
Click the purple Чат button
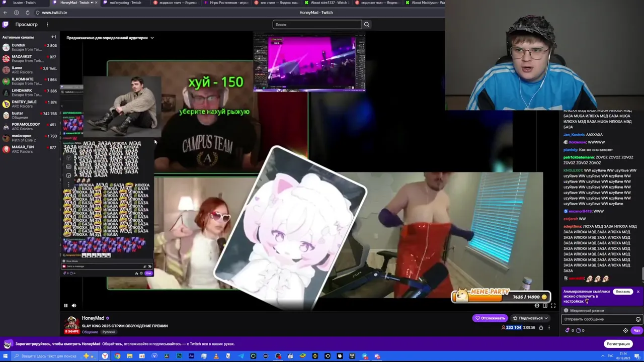(x=636, y=330)
